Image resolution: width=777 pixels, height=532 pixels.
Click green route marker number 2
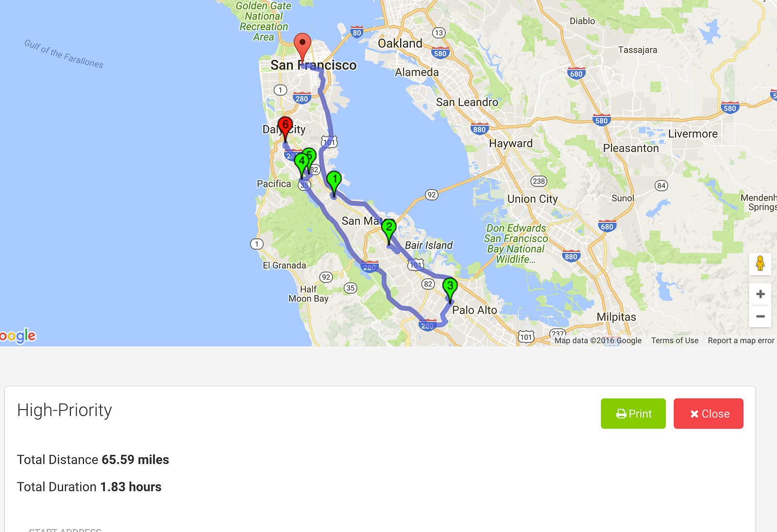(388, 228)
